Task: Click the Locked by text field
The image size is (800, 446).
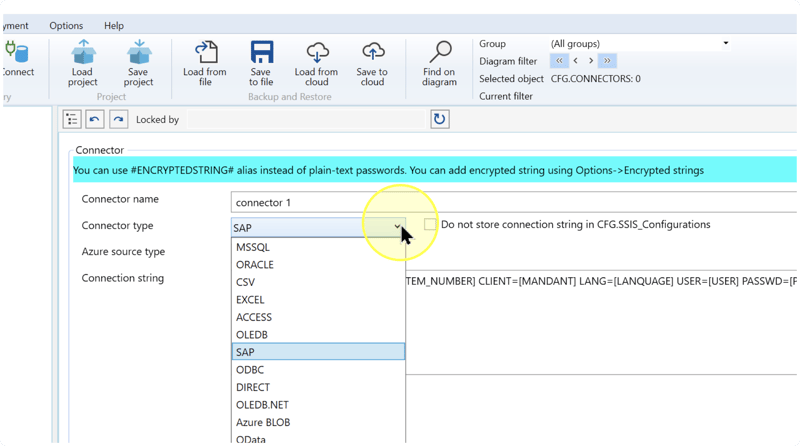Action: (x=306, y=119)
